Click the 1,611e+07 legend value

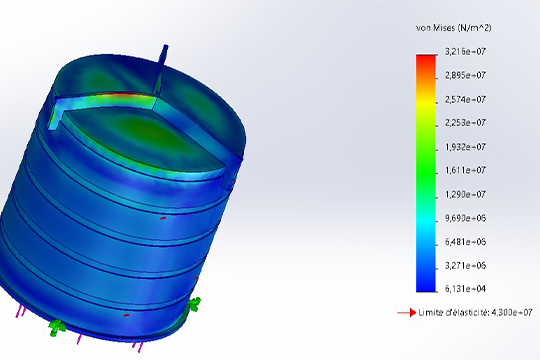(465, 170)
